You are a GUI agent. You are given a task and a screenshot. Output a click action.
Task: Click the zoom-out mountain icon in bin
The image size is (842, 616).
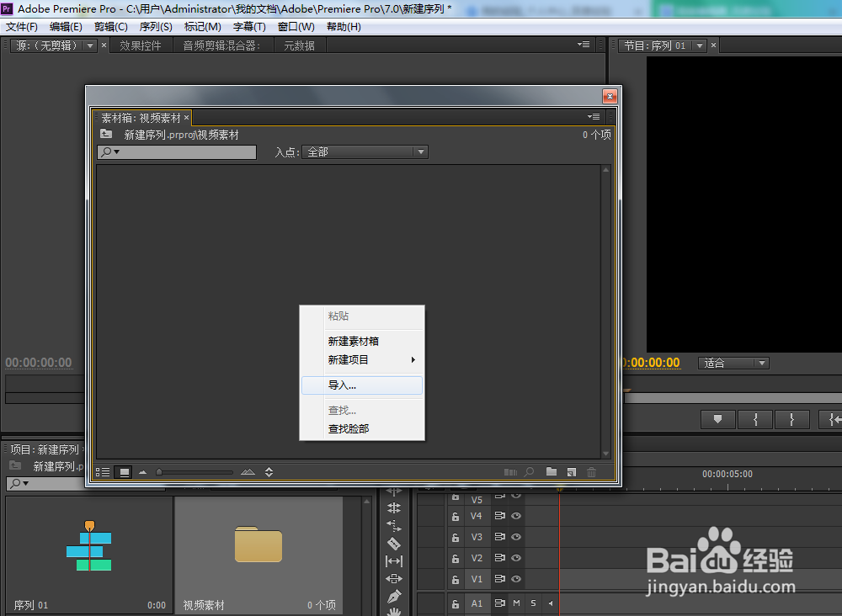(x=142, y=472)
